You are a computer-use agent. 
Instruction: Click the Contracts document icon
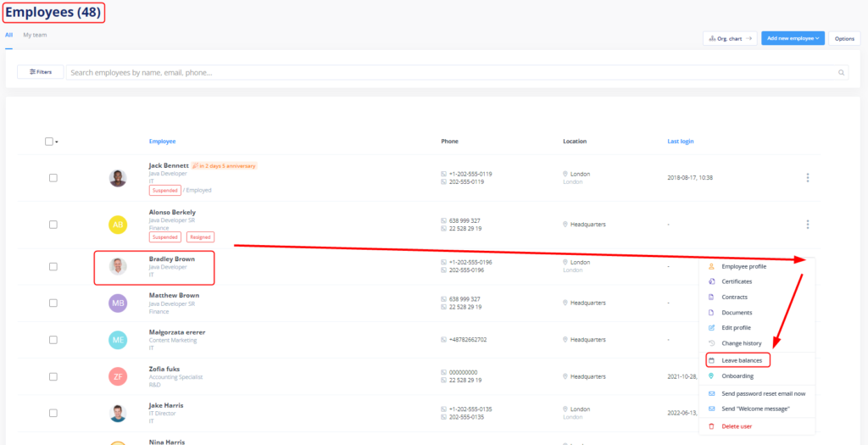[x=711, y=297]
